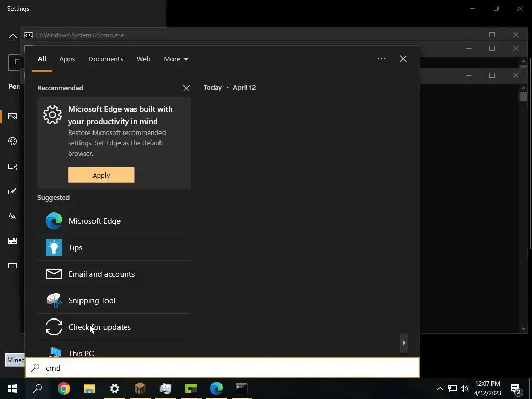Open This PC suggestion
Image resolution: width=532 pixels, height=399 pixels.
pos(114,350)
